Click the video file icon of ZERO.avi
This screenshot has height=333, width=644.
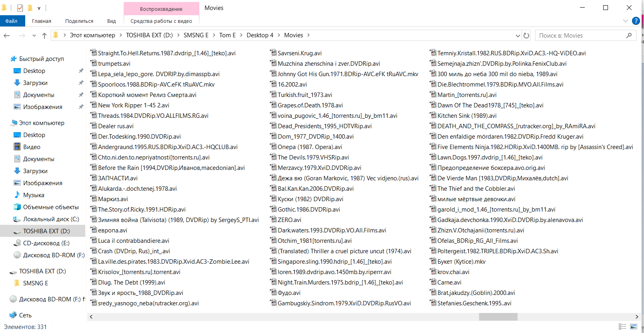point(273,220)
